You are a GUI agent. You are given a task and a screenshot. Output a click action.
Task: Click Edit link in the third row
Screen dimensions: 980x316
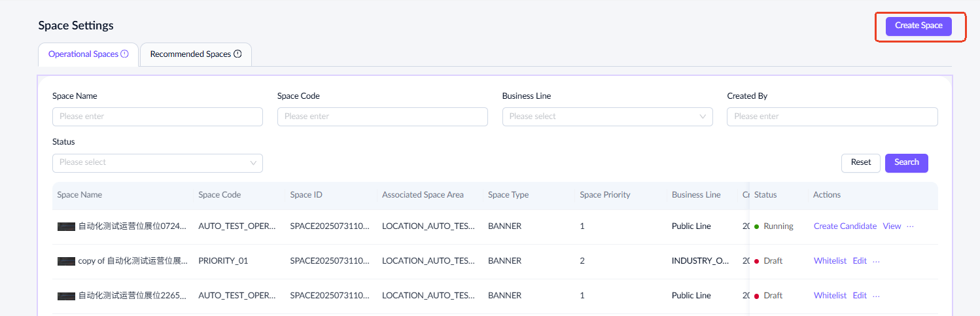pos(859,296)
